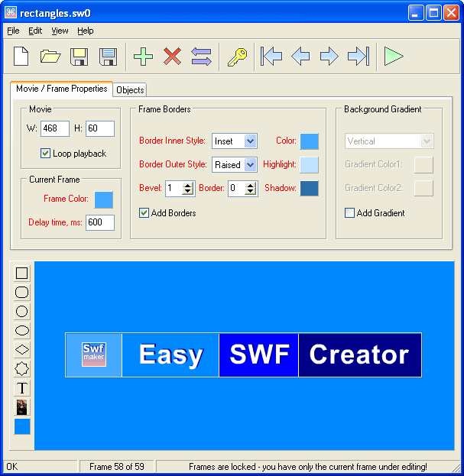Add a frame with the green plus icon
This screenshot has width=464, height=476.
(x=144, y=57)
